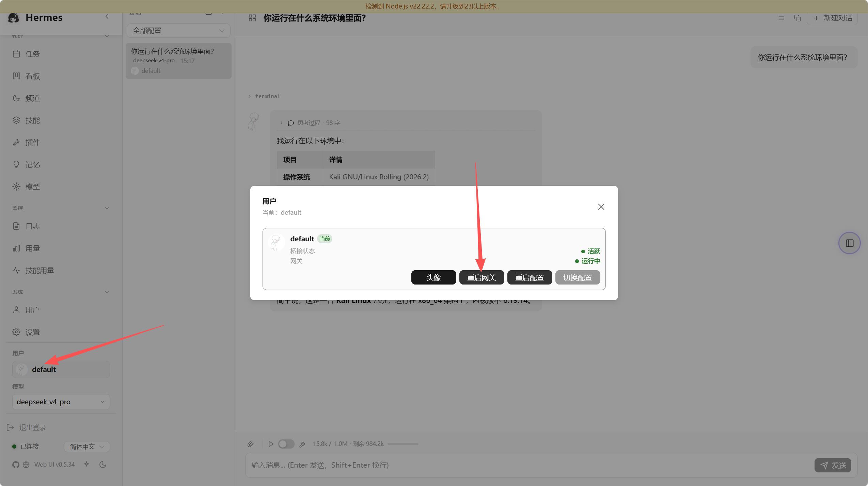
Task: Toggle dark mode moon icon
Action: pos(103,465)
